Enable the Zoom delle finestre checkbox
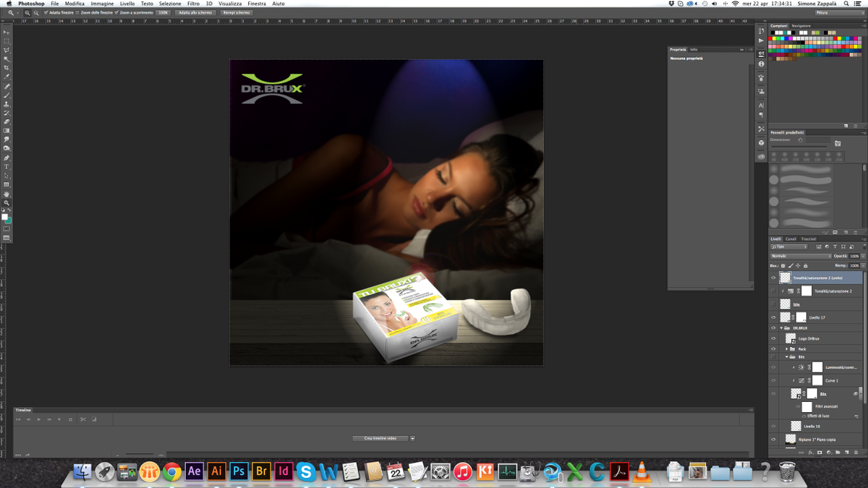The width and height of the screenshot is (868, 488). pos(78,12)
